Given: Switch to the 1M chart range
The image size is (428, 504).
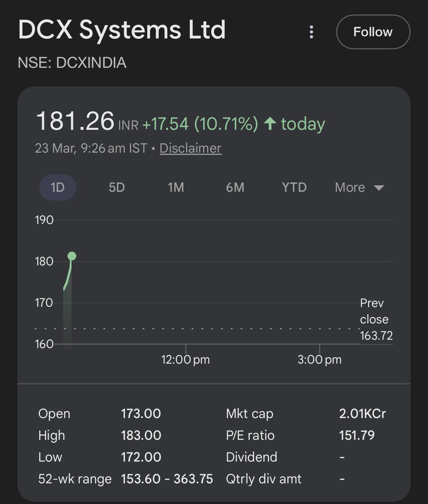Looking at the screenshot, I should [176, 187].
